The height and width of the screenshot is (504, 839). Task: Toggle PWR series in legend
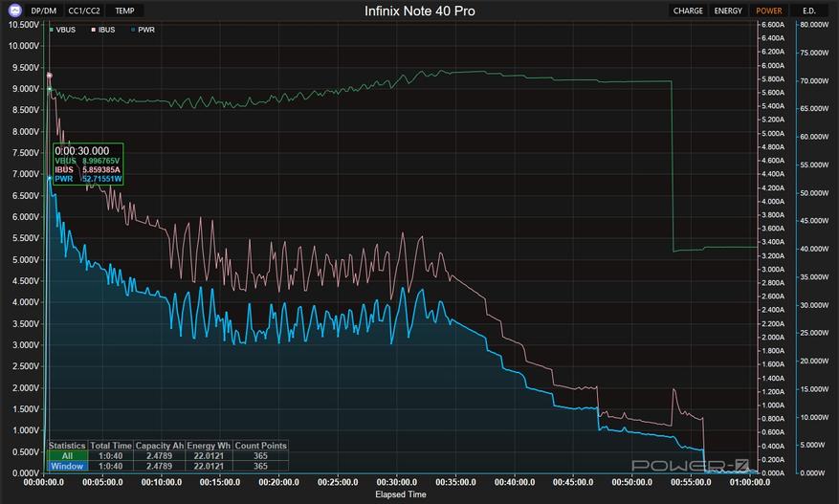coord(143,30)
